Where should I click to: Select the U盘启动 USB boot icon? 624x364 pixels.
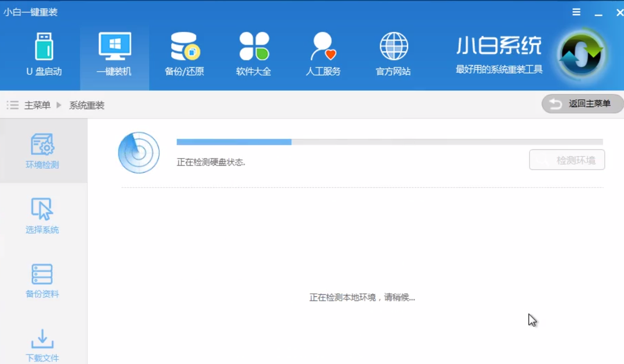43,53
